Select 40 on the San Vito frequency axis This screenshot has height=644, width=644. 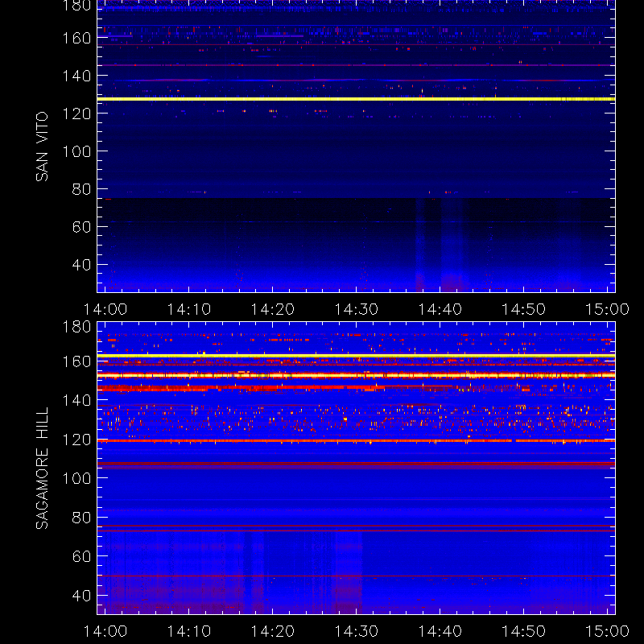(81, 265)
